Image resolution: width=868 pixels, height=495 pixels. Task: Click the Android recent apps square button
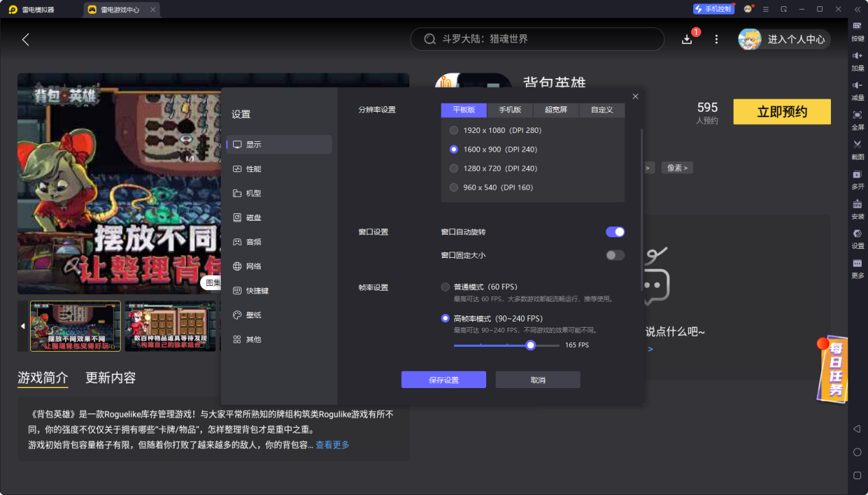point(857,475)
